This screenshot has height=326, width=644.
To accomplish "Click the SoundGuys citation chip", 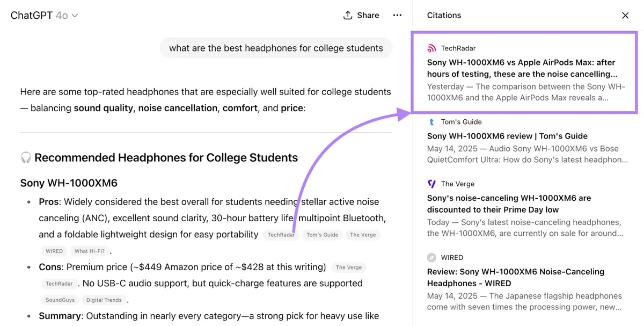I will 60,300.
